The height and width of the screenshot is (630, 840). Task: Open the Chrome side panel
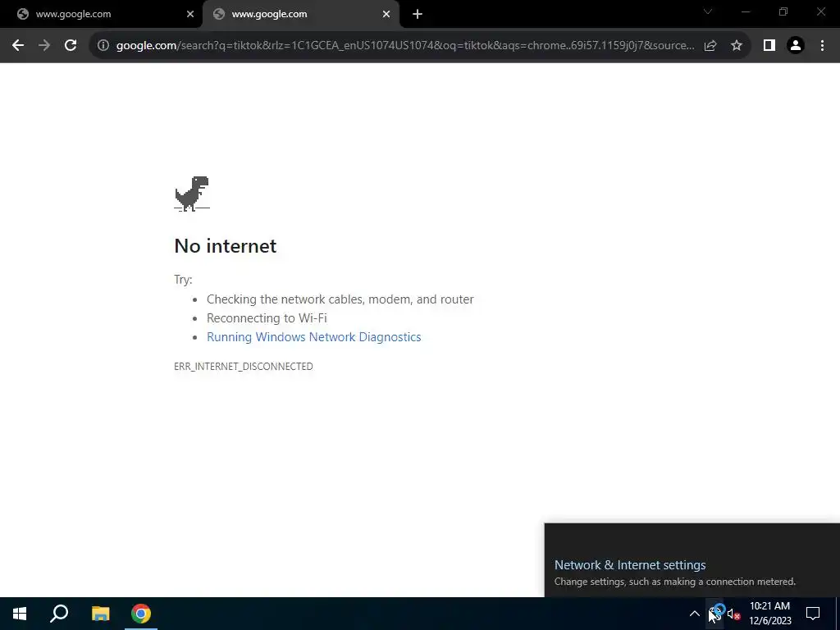(769, 46)
